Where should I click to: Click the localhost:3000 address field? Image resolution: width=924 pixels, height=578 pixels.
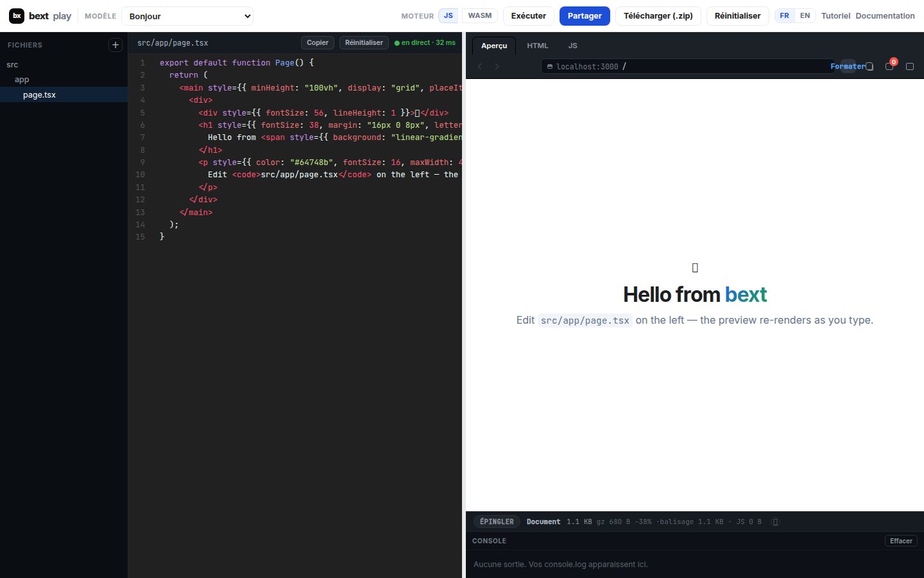coord(688,66)
